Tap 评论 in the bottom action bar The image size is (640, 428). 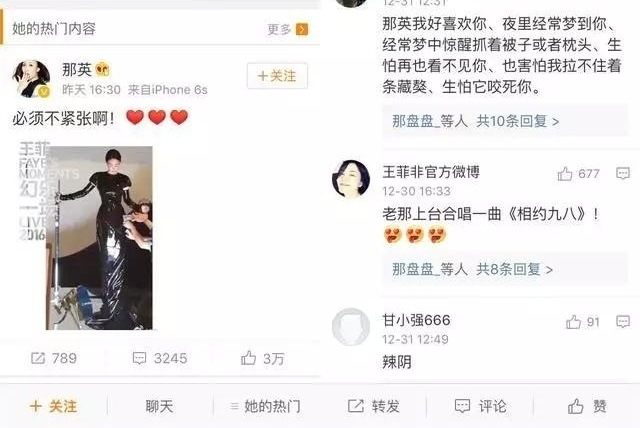[480, 406]
